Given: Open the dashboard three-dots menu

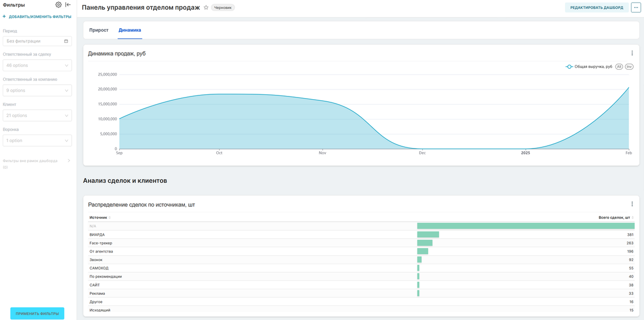Looking at the screenshot, I should tap(635, 8).
